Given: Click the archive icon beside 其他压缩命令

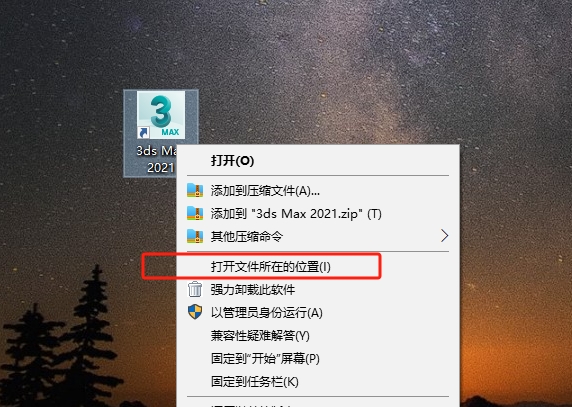Looking at the screenshot, I should [x=195, y=236].
